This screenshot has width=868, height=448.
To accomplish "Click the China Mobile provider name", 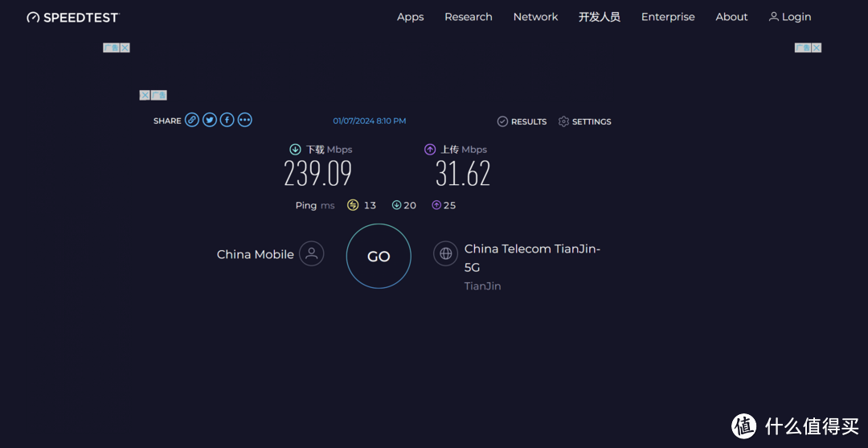I will (x=256, y=255).
